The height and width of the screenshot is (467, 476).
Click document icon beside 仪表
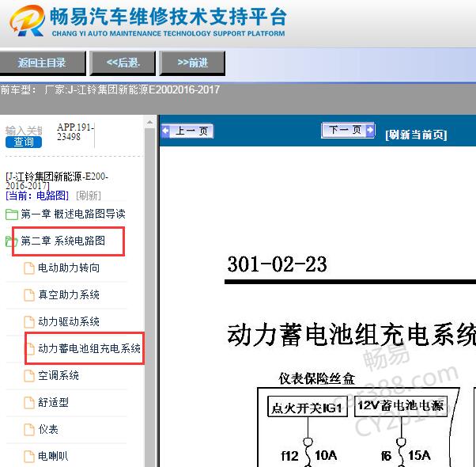(x=29, y=430)
